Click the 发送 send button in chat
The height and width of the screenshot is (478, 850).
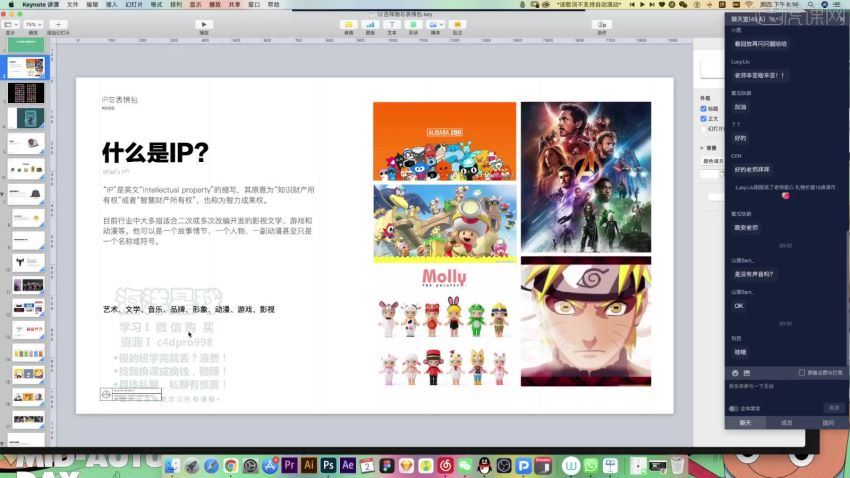pos(834,408)
